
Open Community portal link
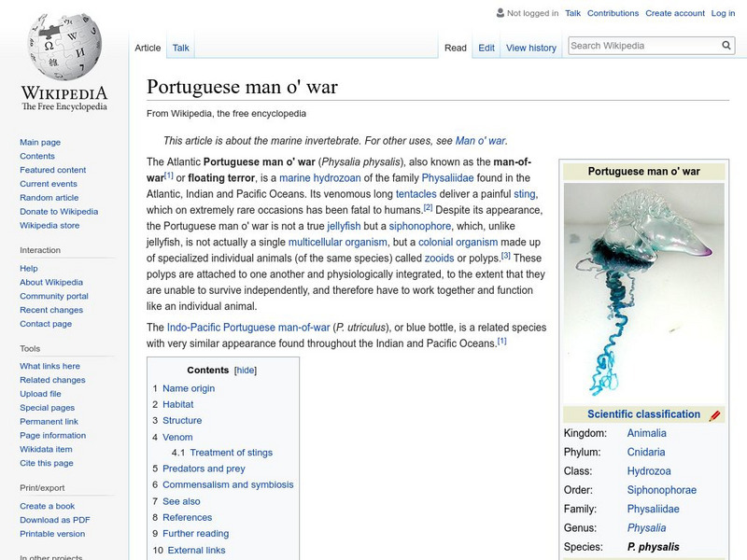tap(54, 296)
